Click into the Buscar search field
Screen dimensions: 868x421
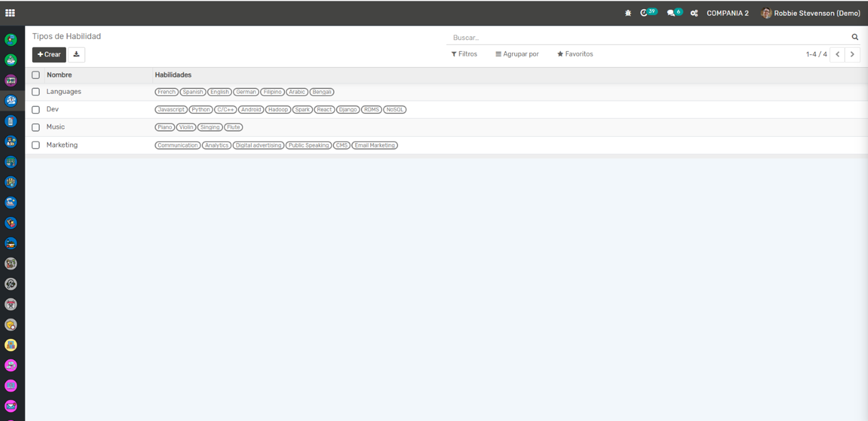pyautogui.click(x=646, y=38)
